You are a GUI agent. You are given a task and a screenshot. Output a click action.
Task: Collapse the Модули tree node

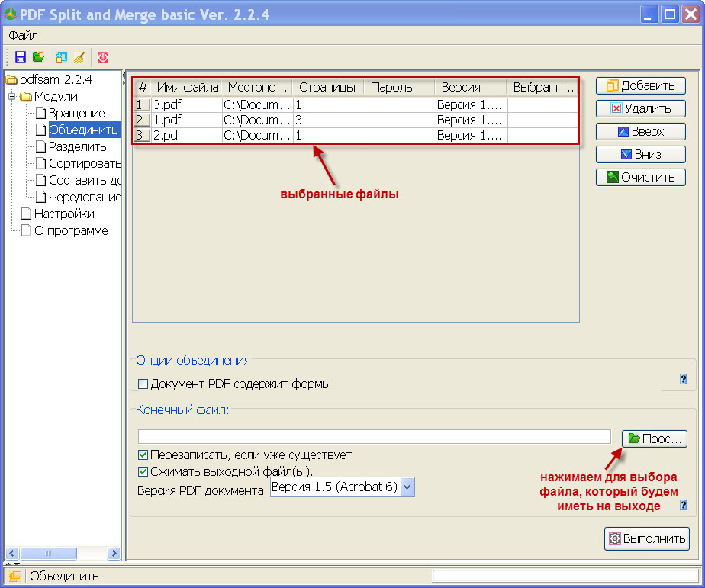[x=12, y=97]
